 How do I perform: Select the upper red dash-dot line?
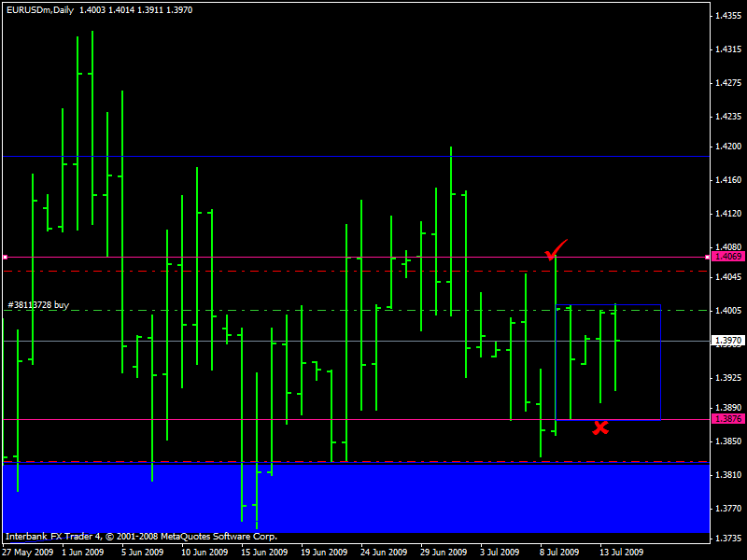click(x=280, y=272)
